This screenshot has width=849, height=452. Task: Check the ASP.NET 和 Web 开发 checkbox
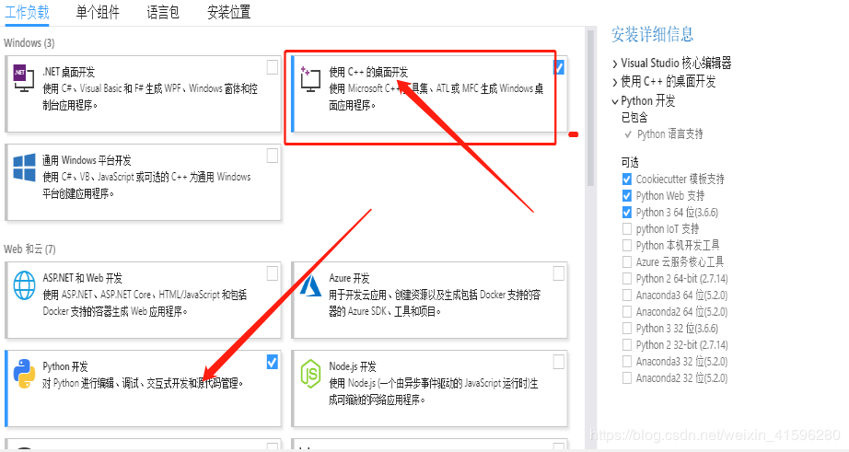tap(272, 274)
